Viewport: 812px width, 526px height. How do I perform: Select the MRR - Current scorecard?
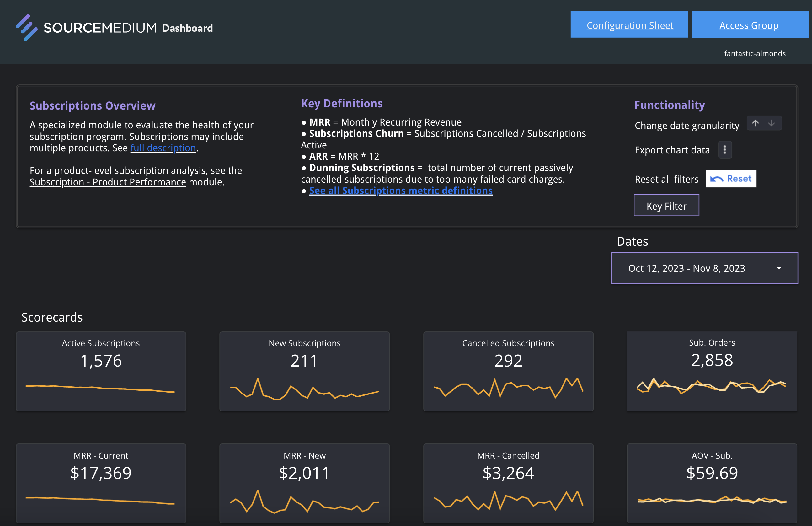[x=101, y=473]
